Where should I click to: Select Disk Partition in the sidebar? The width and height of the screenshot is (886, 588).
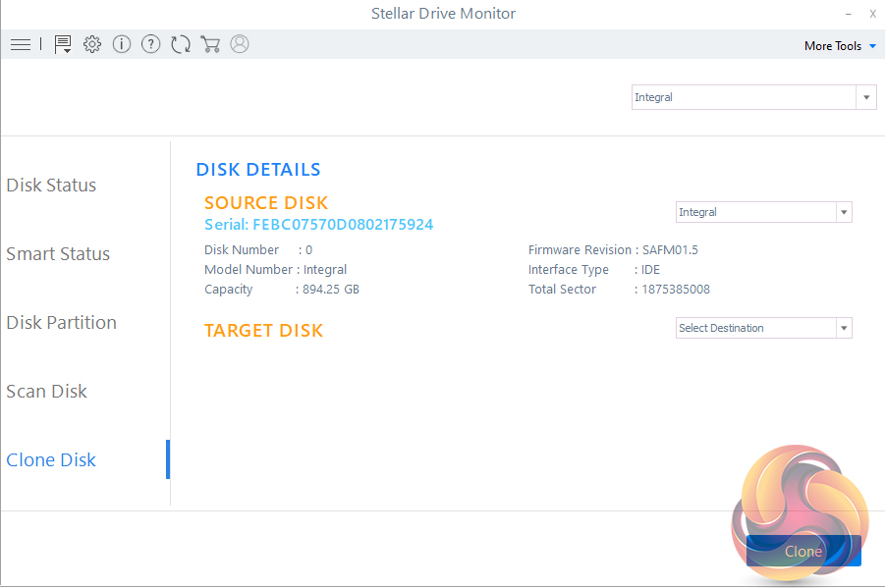61,322
